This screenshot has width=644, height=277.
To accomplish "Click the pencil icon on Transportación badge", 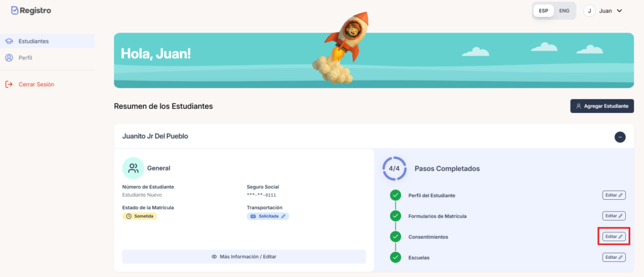I will [x=283, y=216].
